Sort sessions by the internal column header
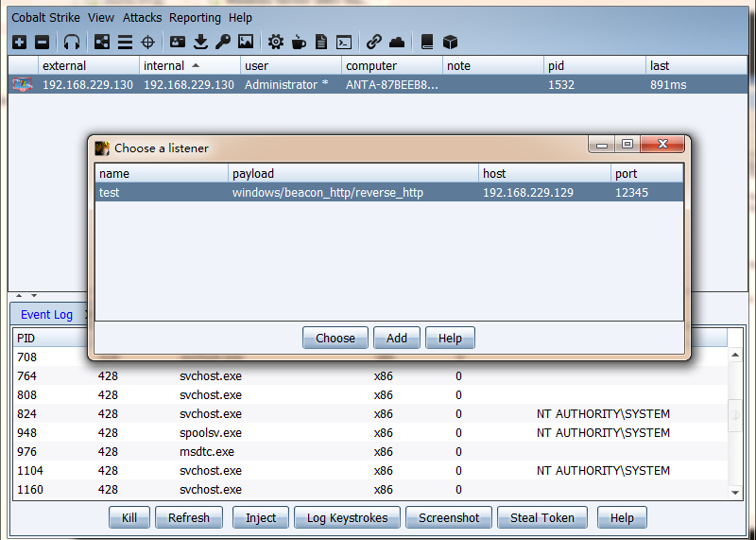Viewport: 756px width, 540px height. [164, 66]
